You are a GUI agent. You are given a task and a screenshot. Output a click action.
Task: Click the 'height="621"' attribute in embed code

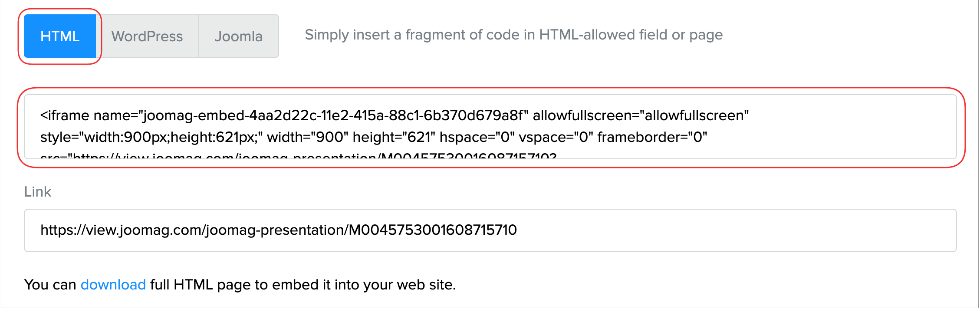point(394,137)
